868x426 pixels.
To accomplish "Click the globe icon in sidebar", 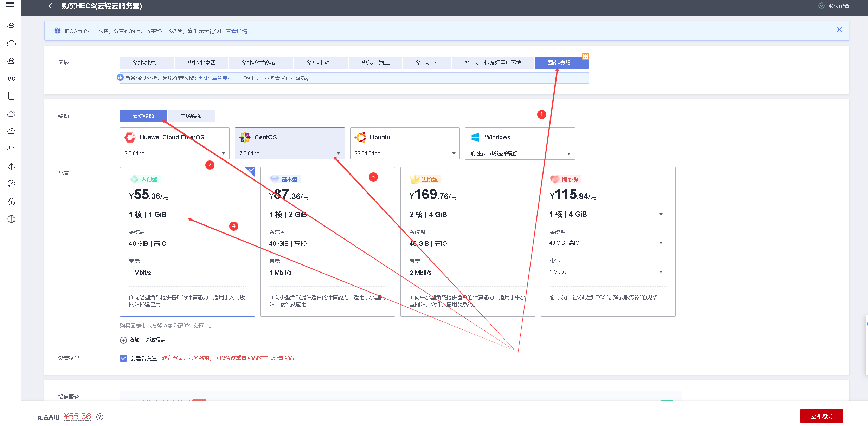I will (x=11, y=219).
